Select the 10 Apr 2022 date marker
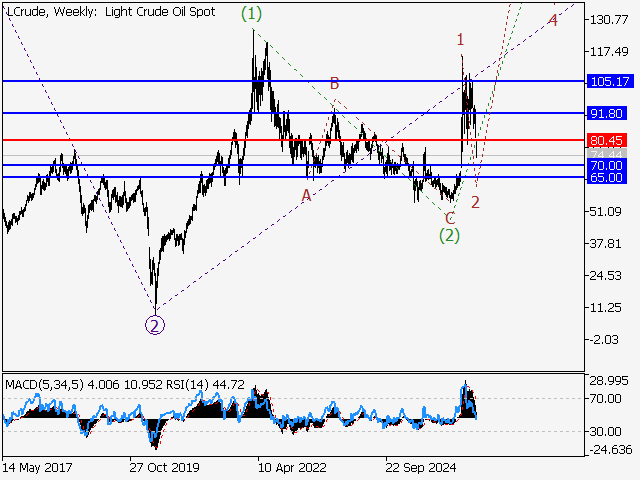The width and height of the screenshot is (640, 480). coord(292,467)
